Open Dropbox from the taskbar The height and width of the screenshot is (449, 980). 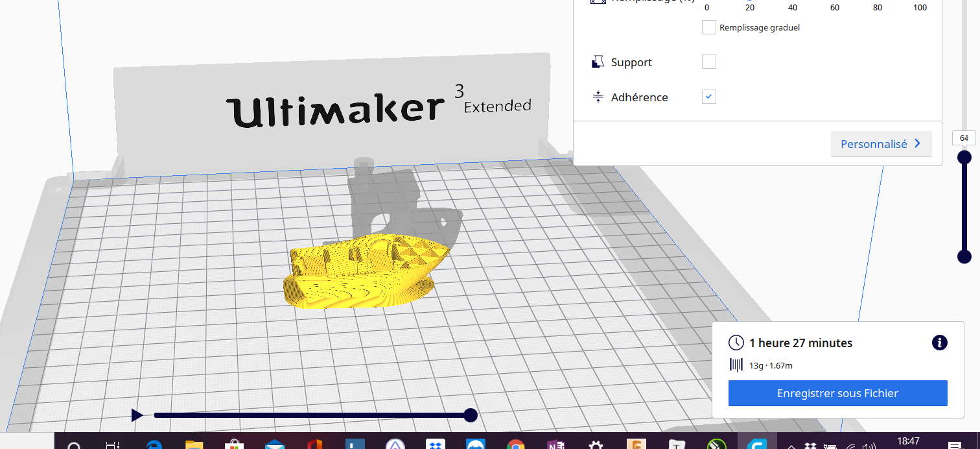point(435,444)
